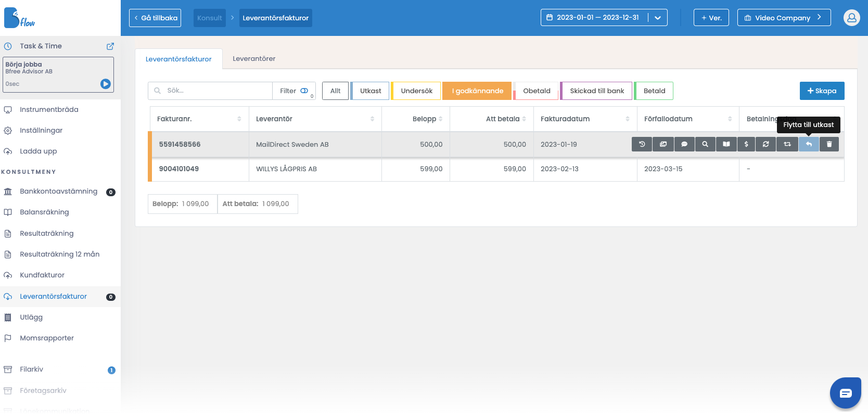Viewport: 868px width, 419px height.
Task: Toggle the Filter switch
Action: pyautogui.click(x=304, y=91)
